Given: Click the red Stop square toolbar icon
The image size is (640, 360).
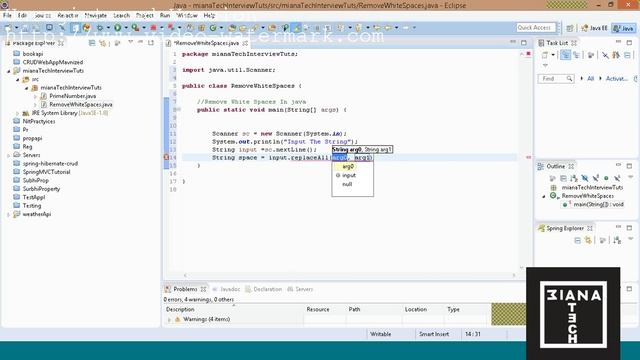Looking at the screenshot, I should coord(153,27).
